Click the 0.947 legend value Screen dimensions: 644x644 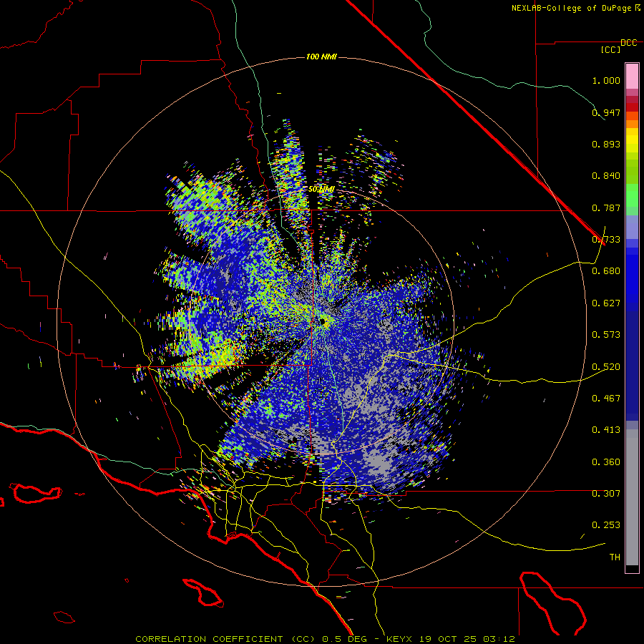606,112
